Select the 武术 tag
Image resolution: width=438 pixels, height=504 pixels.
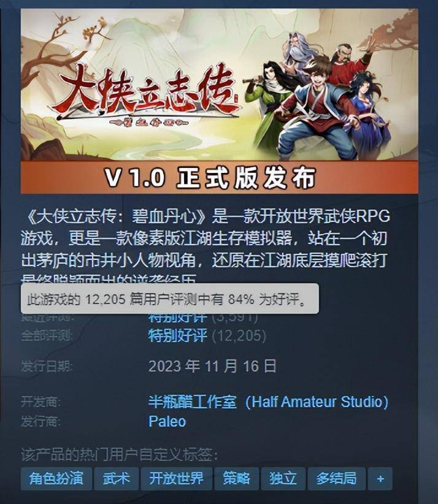(x=116, y=479)
